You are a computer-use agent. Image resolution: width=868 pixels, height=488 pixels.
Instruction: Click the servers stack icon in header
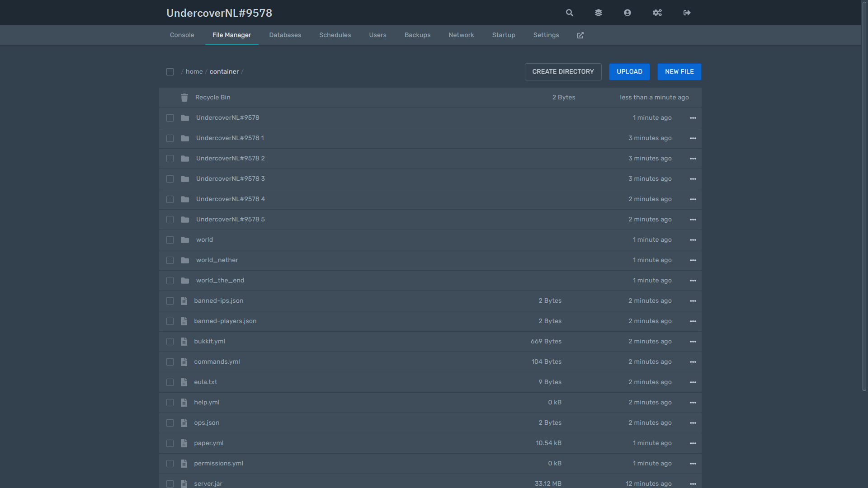599,13
